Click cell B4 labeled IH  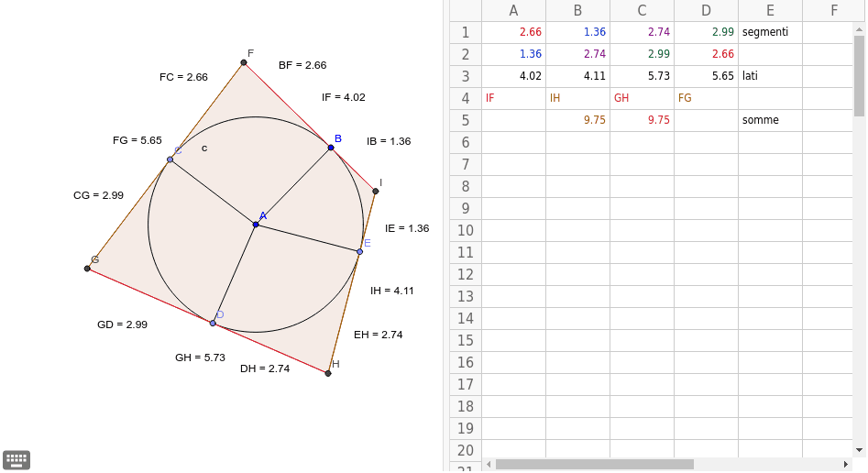pos(578,98)
